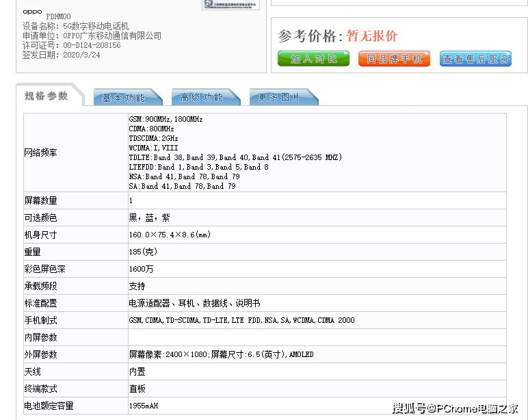The image size is (528, 420).
Task: Click the NSA:Band 41 line
Action: (x=184, y=176)
